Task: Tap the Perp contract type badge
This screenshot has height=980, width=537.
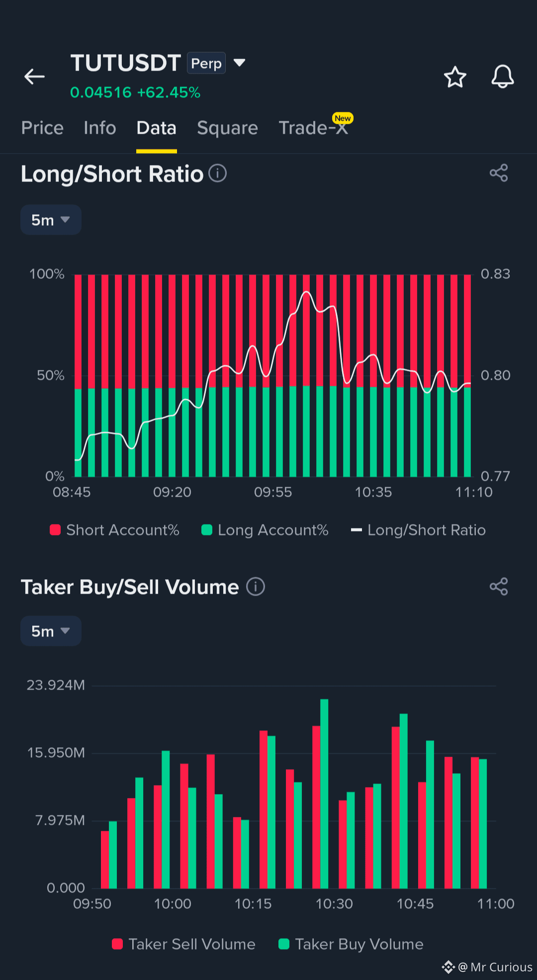Action: click(206, 63)
